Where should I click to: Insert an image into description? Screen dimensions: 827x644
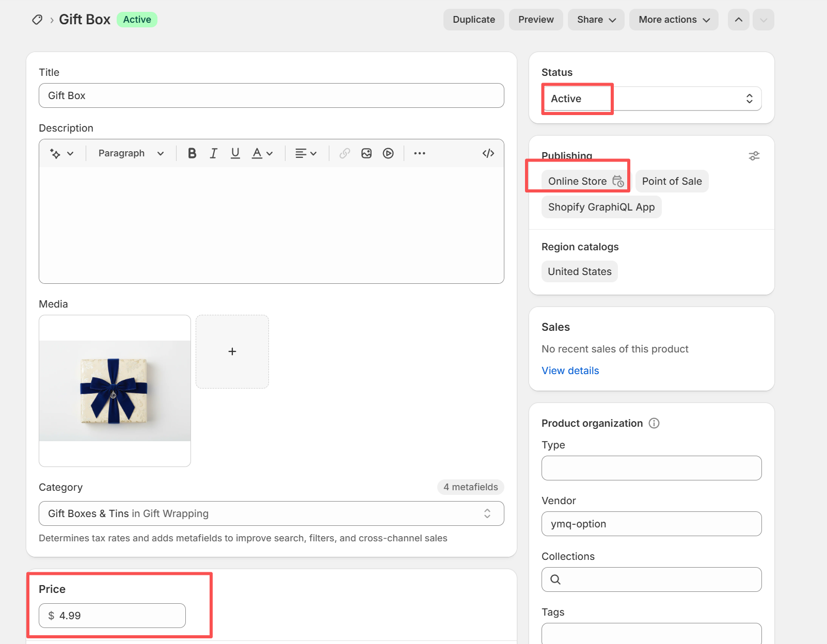click(x=367, y=153)
